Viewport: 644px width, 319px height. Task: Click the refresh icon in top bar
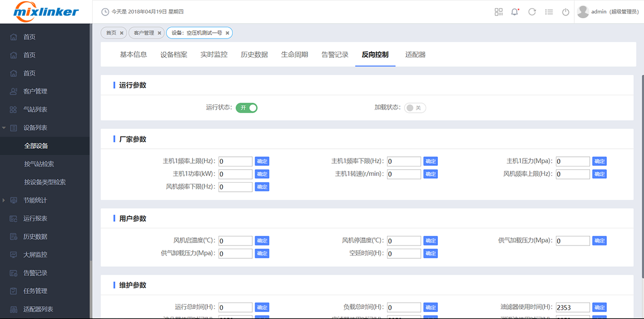532,12
